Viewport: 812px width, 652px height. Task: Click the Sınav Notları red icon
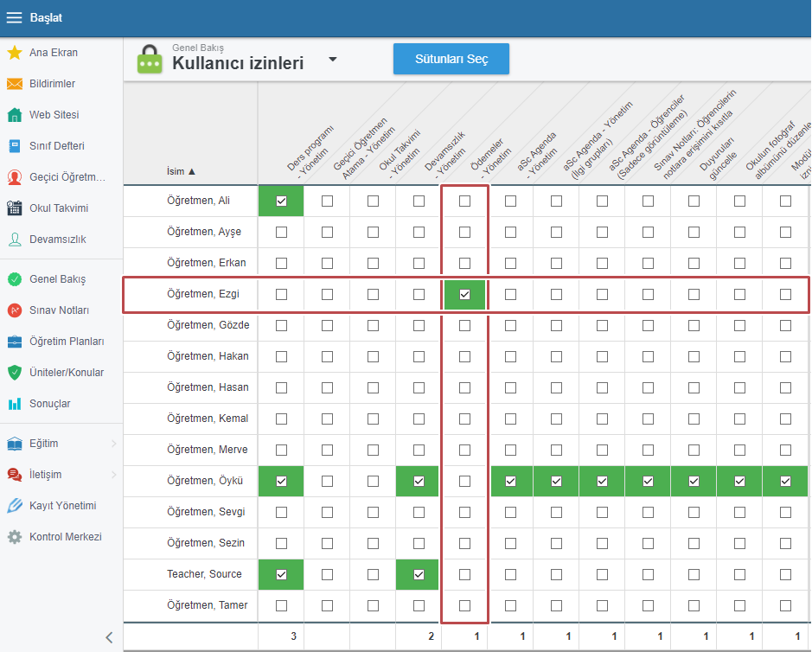point(15,310)
